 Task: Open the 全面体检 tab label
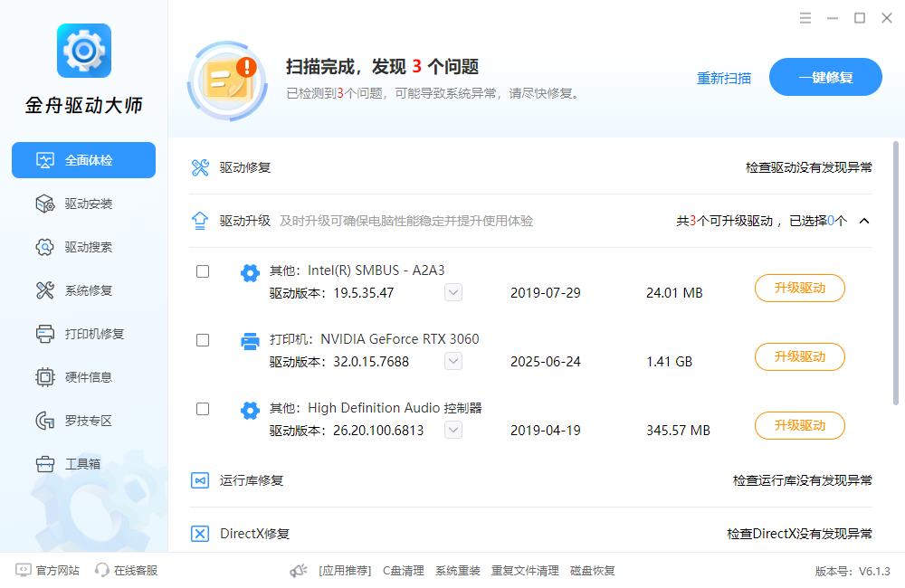tap(89, 160)
